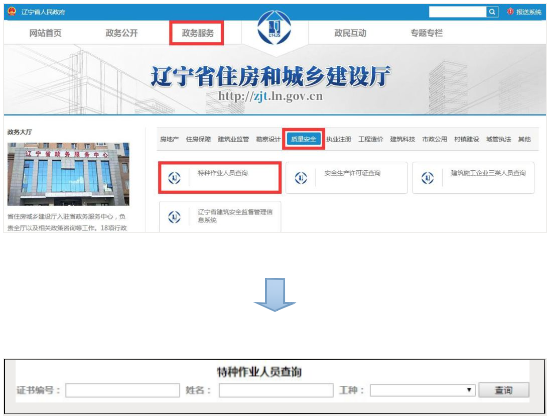This screenshot has width=551, height=418.
Task: Click the center blue diamond department logo
Action: pyautogui.click(x=274, y=27)
